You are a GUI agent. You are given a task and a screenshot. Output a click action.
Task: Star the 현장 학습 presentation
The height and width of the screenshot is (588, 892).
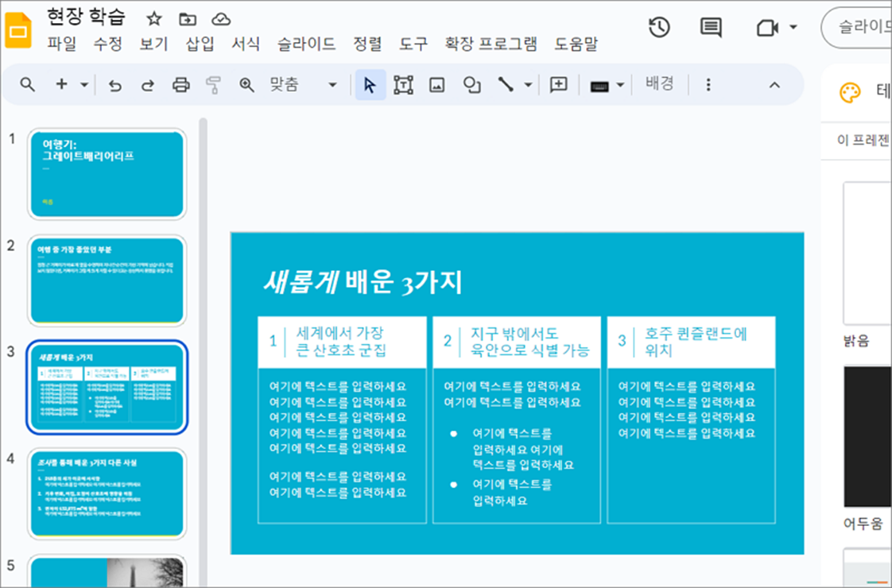[x=153, y=19]
